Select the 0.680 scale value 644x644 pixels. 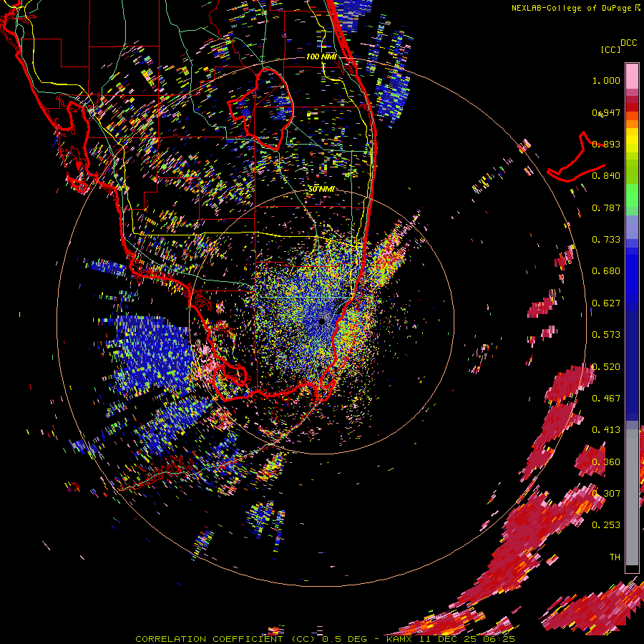coord(606,271)
